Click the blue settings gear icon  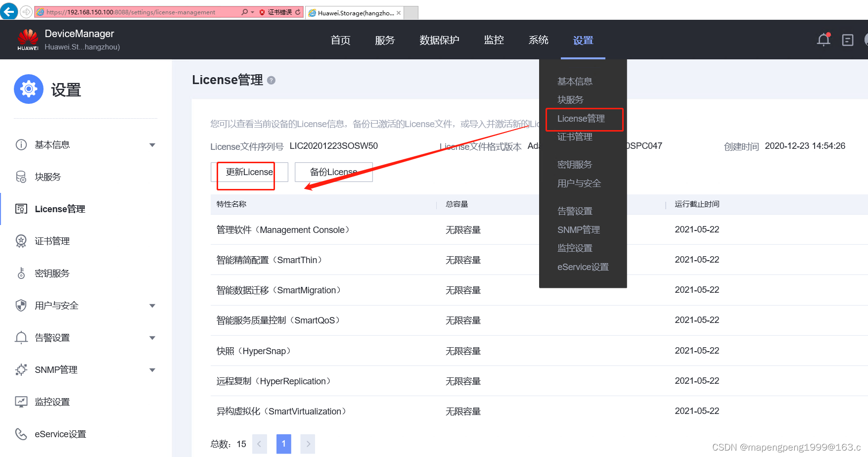coord(29,89)
